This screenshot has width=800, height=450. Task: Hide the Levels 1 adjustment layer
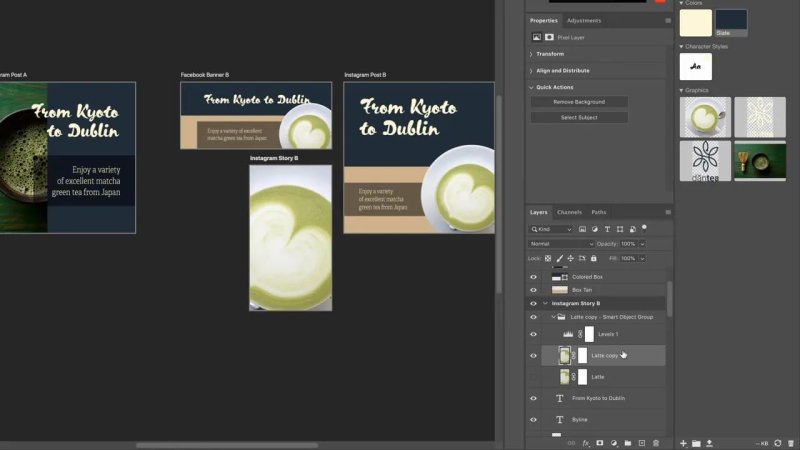tap(533, 334)
